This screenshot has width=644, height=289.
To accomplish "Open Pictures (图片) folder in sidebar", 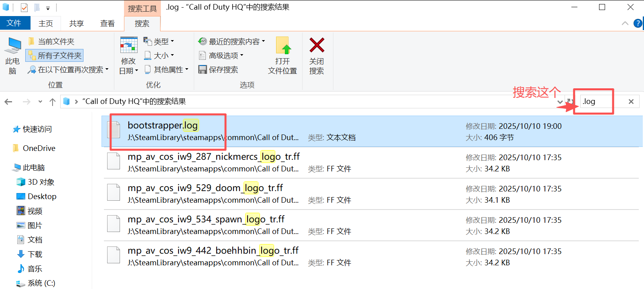I will pos(29,225).
